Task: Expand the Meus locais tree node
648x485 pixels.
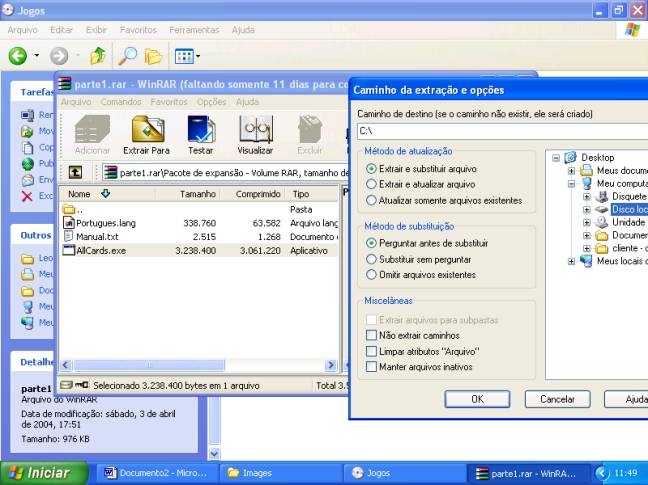Action: (x=571, y=262)
